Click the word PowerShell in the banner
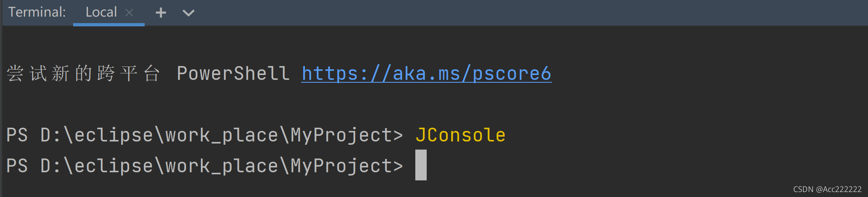 point(233,74)
